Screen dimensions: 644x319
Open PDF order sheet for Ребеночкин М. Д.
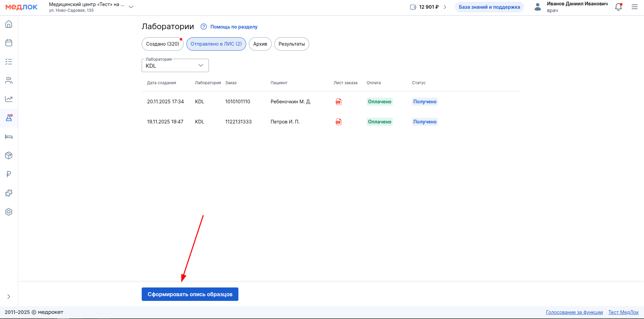(338, 102)
